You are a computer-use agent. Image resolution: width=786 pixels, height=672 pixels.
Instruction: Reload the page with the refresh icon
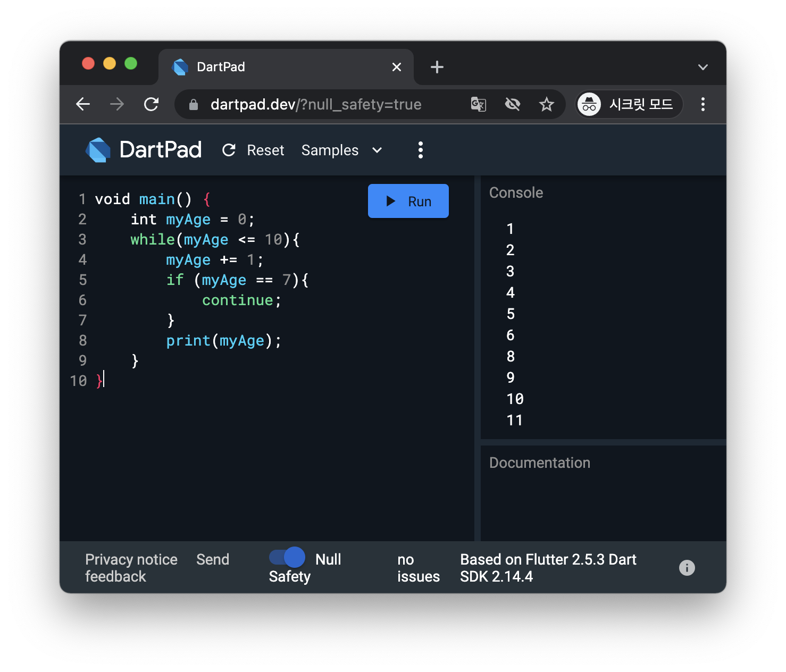coord(152,104)
